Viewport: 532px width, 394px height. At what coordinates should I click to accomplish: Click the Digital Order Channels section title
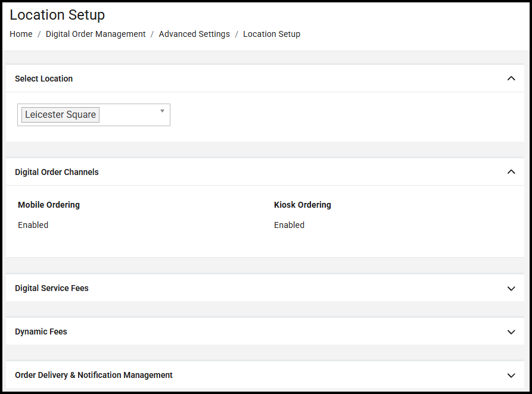tap(57, 172)
